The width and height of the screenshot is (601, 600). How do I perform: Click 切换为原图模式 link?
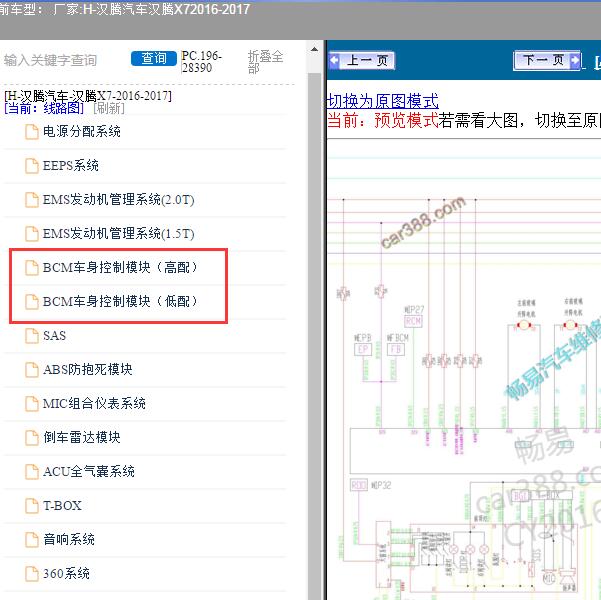coord(383,101)
